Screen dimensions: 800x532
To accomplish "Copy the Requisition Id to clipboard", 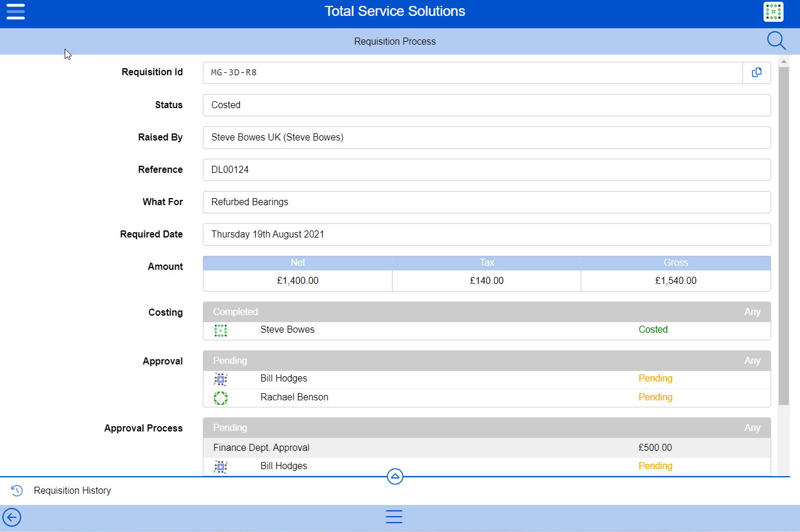I will click(757, 72).
